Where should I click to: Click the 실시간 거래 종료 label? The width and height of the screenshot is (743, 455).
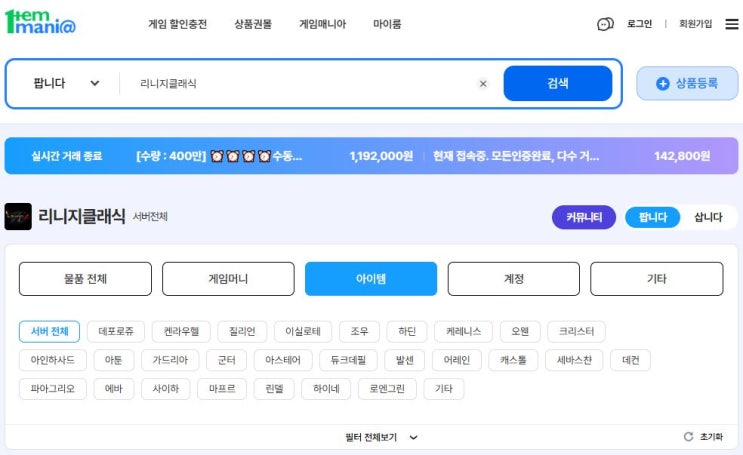tap(67, 156)
